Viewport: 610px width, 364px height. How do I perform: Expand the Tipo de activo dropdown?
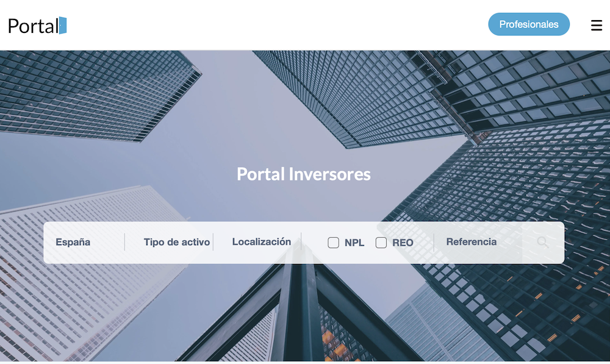177,242
